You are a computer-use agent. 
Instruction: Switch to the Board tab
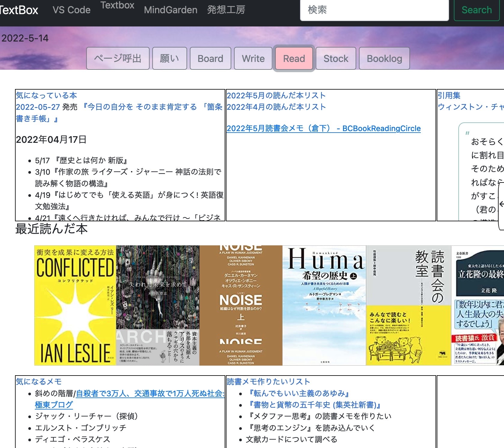pyautogui.click(x=210, y=58)
